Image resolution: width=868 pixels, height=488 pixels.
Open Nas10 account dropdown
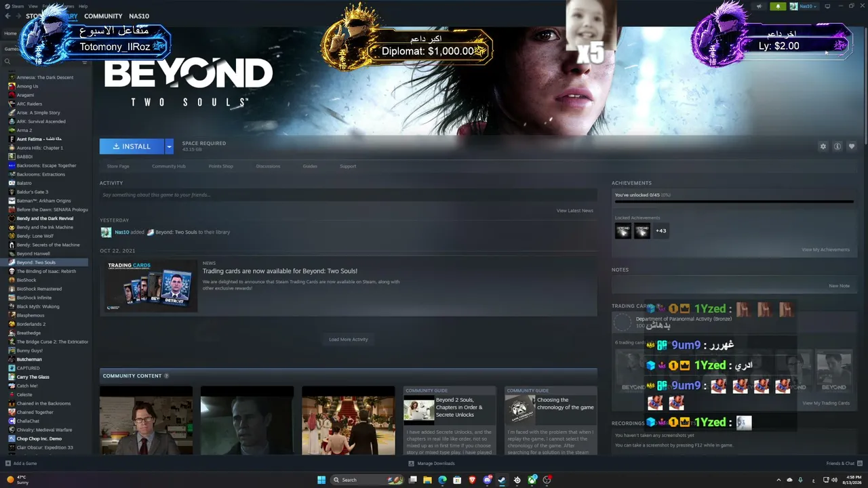click(x=805, y=6)
